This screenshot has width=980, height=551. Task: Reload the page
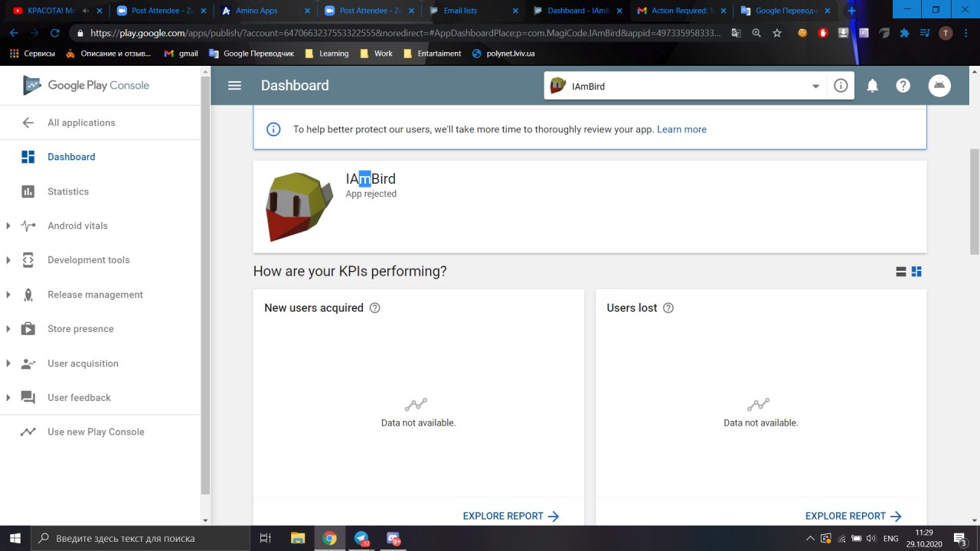point(54,33)
